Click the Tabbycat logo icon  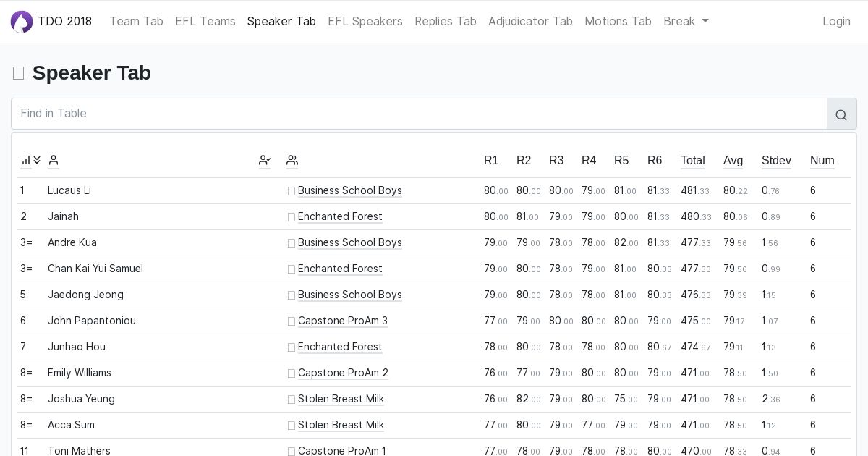pos(22,22)
